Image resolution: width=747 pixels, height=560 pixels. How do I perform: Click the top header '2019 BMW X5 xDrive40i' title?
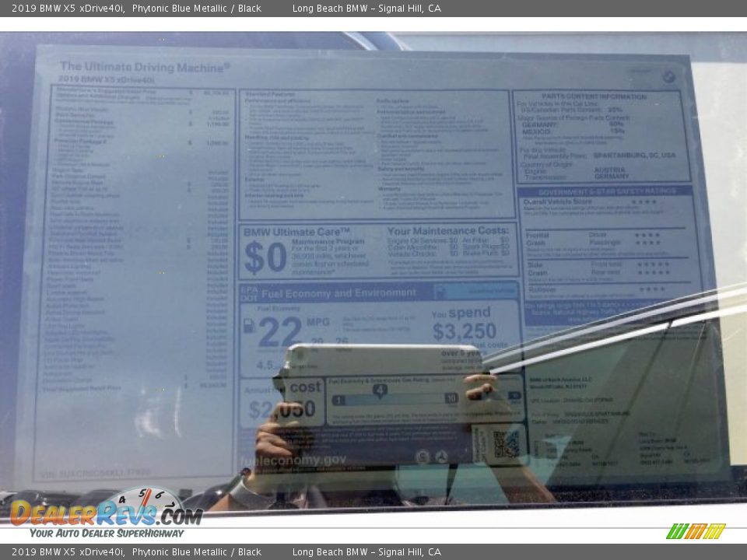click(68, 9)
